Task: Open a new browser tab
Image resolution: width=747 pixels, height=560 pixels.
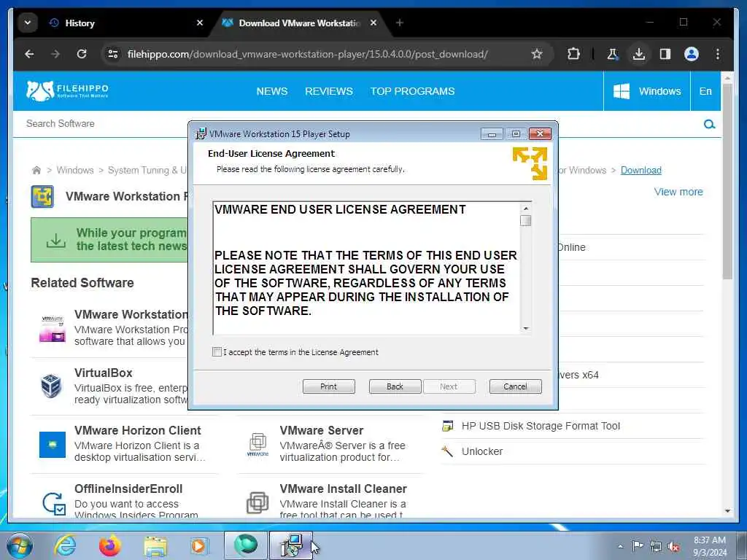Action: pyautogui.click(x=400, y=23)
